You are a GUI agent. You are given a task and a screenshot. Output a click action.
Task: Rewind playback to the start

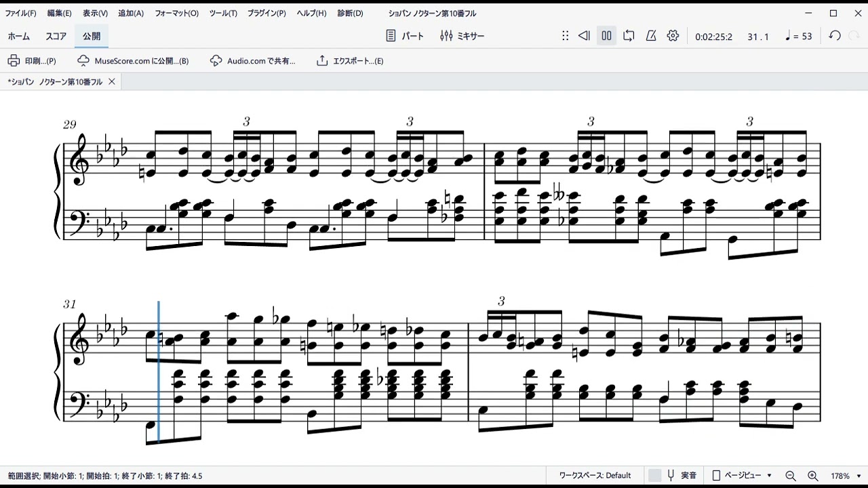(x=584, y=36)
